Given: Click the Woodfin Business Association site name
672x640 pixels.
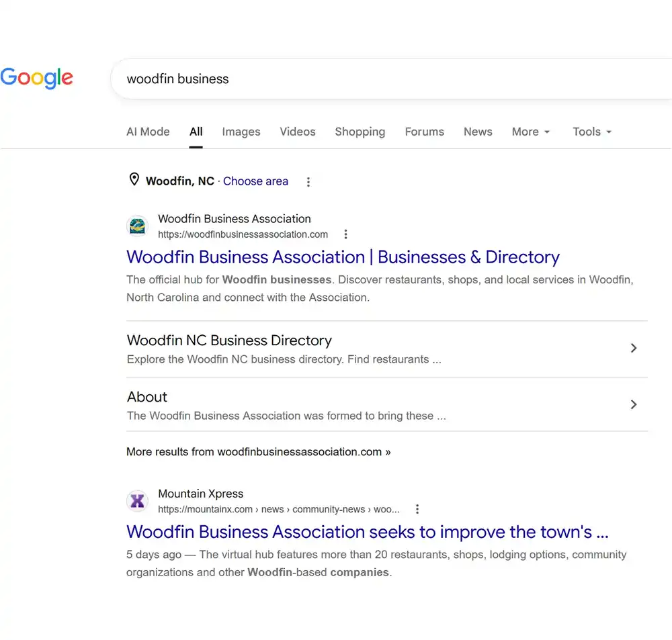Looking at the screenshot, I should click(235, 219).
